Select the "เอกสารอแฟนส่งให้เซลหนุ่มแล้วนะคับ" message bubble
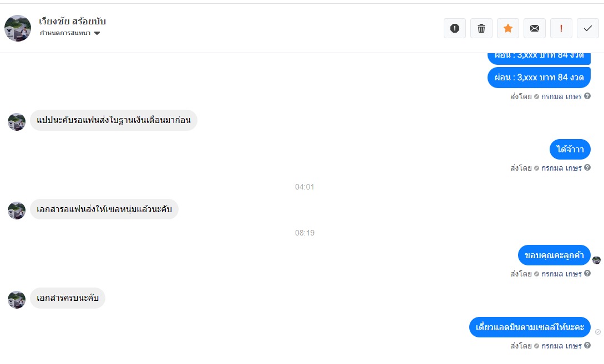604x364 pixels. pos(104,209)
